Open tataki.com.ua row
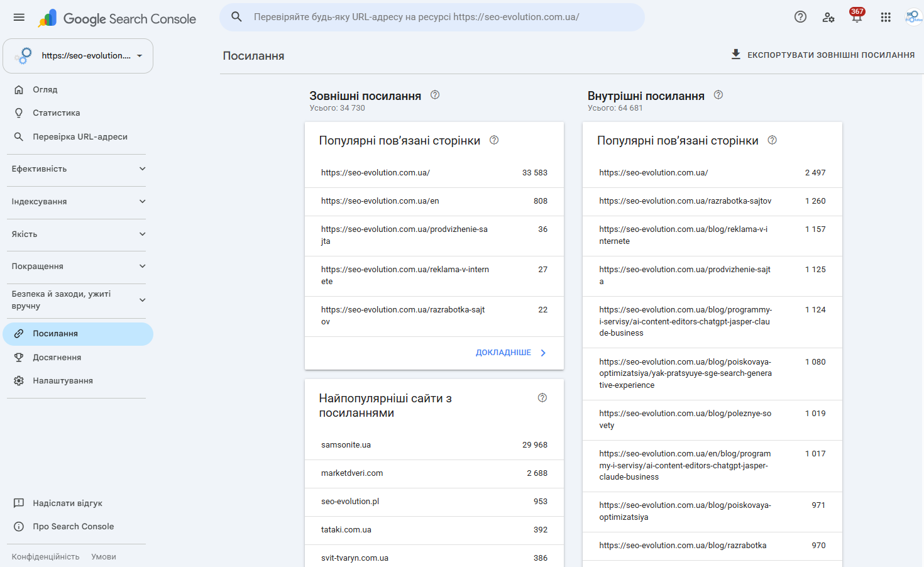This screenshot has width=924, height=567. click(434, 530)
